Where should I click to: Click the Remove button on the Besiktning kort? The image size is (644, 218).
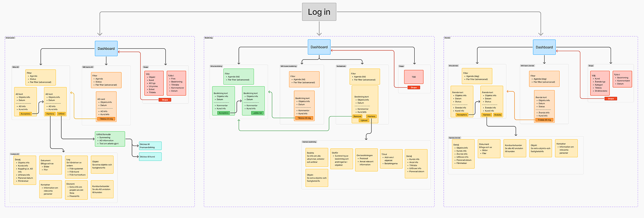[x=357, y=116]
